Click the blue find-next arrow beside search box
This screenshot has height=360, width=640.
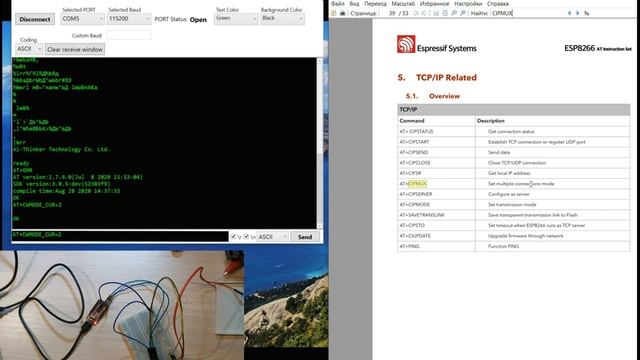tap(578, 13)
